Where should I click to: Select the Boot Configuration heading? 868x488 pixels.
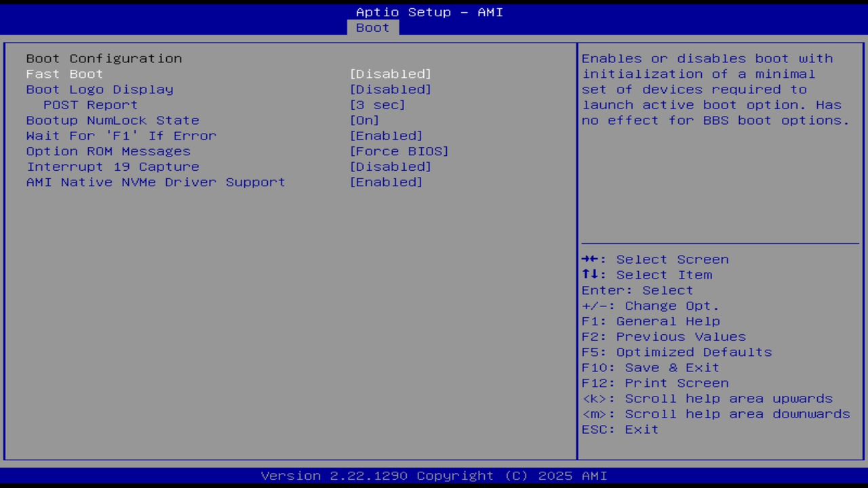[x=104, y=58]
